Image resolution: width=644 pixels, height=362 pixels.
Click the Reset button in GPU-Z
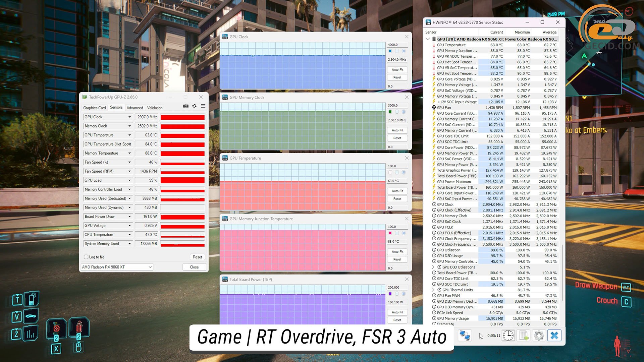197,257
